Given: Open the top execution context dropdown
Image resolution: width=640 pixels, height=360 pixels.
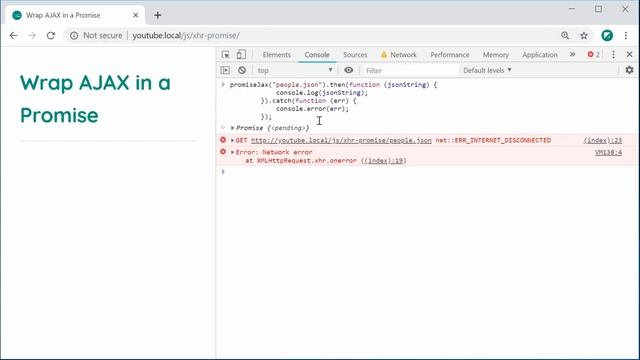Looking at the screenshot, I should coord(295,70).
